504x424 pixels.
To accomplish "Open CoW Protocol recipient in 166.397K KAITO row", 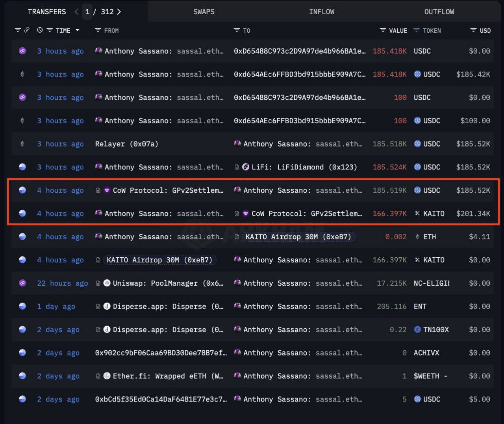I will click(x=307, y=214).
